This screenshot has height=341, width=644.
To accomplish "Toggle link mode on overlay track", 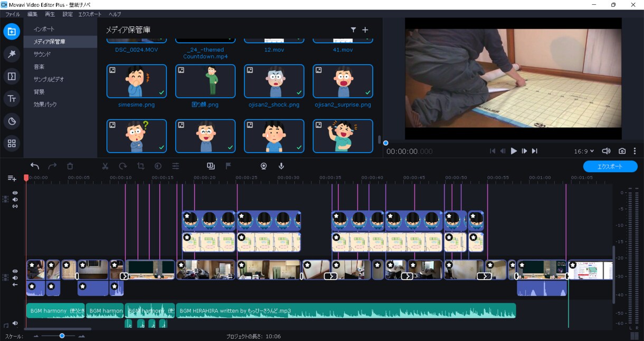I will point(15,206).
